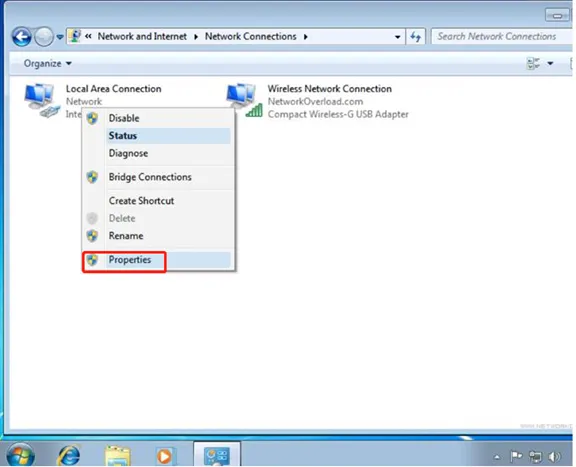
Task: Click the volume speaker tray icon
Action: 554,457
